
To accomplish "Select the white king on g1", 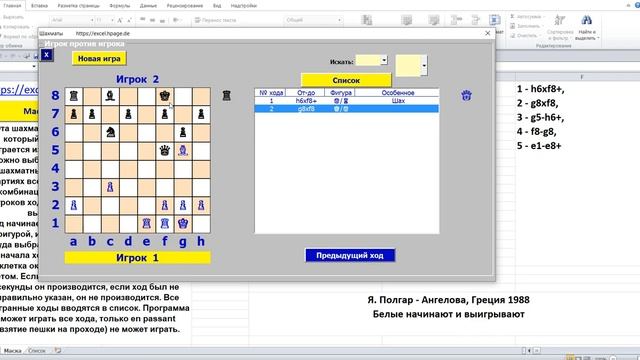I will pyautogui.click(x=183, y=223).
